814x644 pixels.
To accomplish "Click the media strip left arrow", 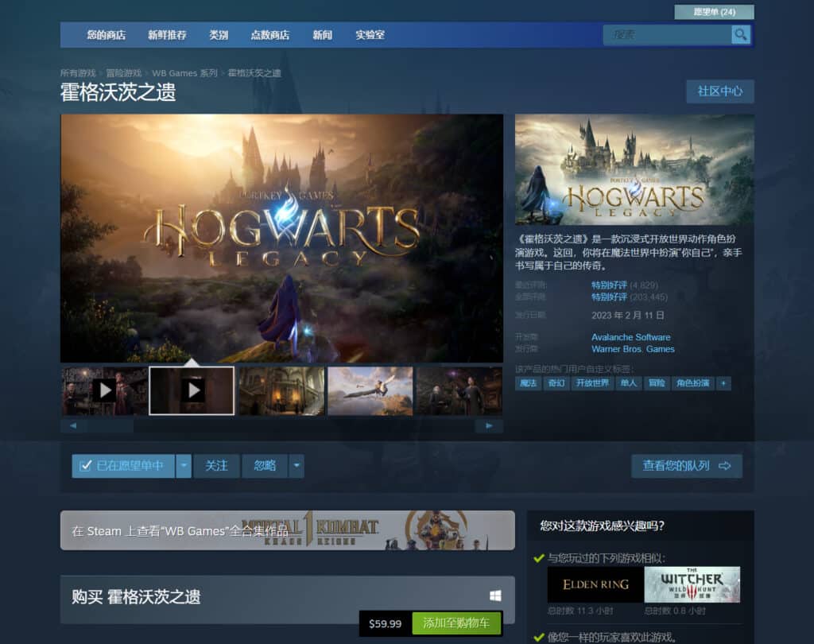I will (x=72, y=426).
